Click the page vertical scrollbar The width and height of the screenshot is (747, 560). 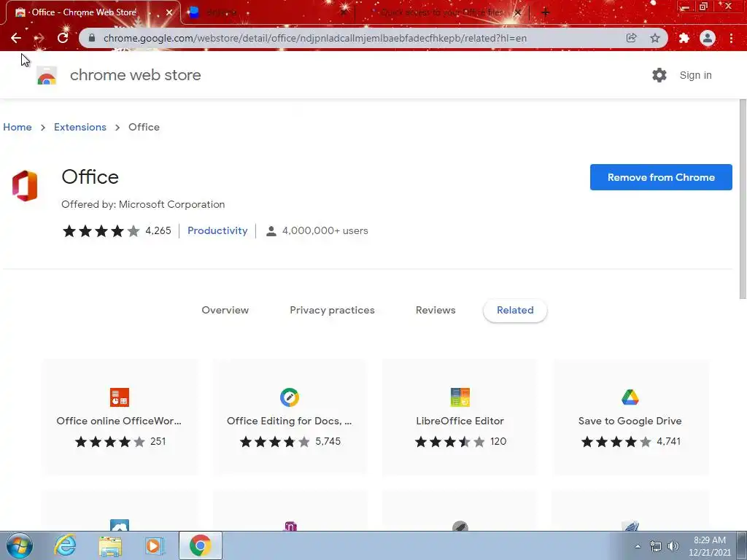[x=743, y=199]
